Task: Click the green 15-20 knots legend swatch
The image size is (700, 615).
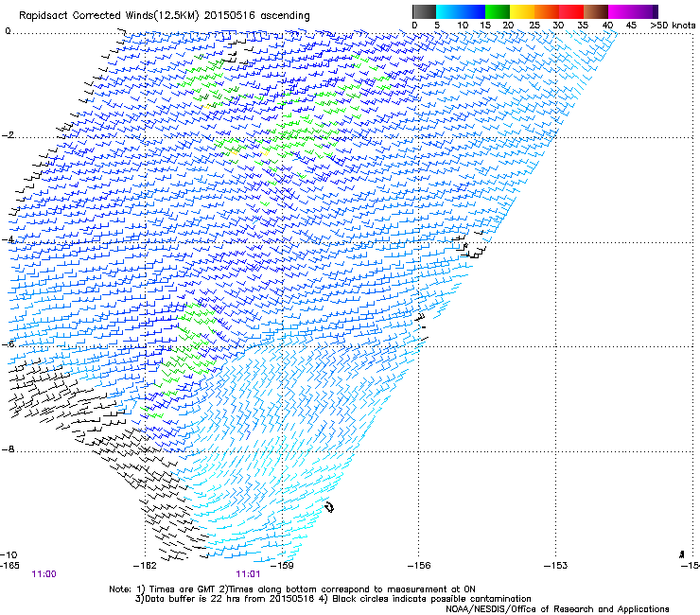Action: 498,11
